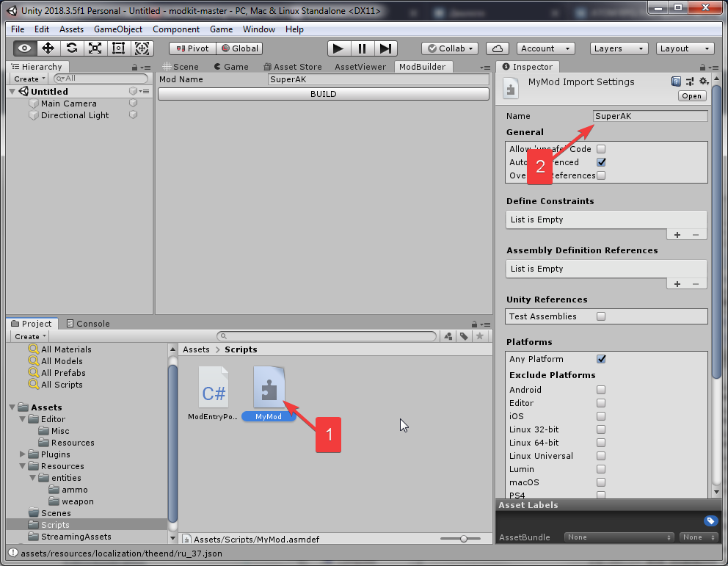Click the BUILD button
The height and width of the screenshot is (566, 728).
[323, 94]
